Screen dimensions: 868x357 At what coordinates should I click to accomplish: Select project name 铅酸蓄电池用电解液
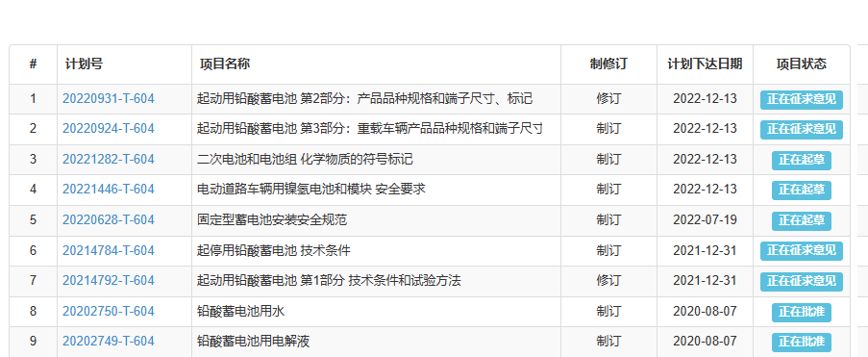[x=253, y=341]
